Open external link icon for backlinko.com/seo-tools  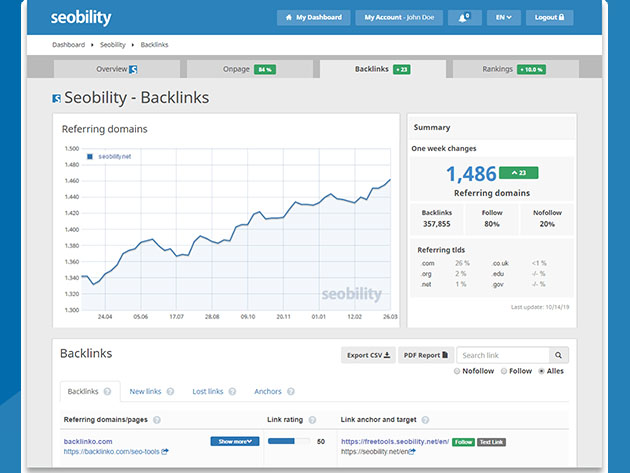(x=165, y=452)
